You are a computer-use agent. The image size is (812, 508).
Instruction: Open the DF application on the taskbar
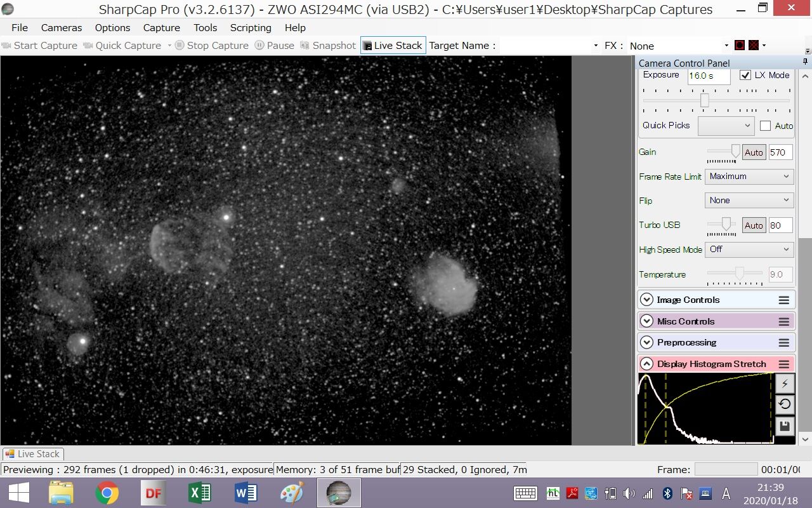coord(154,493)
